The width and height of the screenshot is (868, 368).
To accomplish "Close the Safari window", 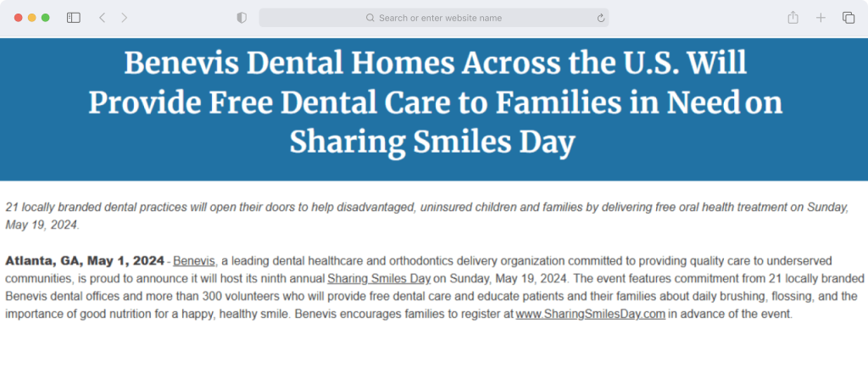I will pyautogui.click(x=19, y=18).
